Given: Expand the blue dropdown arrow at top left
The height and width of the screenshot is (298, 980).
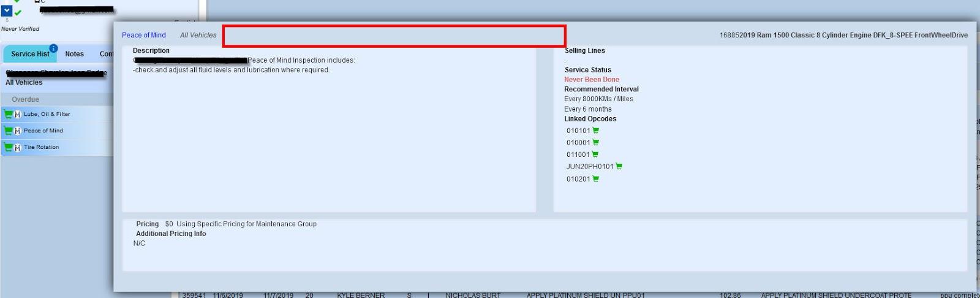Looking at the screenshot, I should [7, 11].
